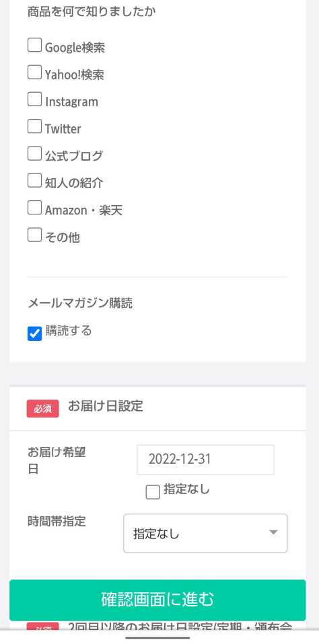Check the 公式ブログ box
The image size is (319, 644).
point(34,153)
